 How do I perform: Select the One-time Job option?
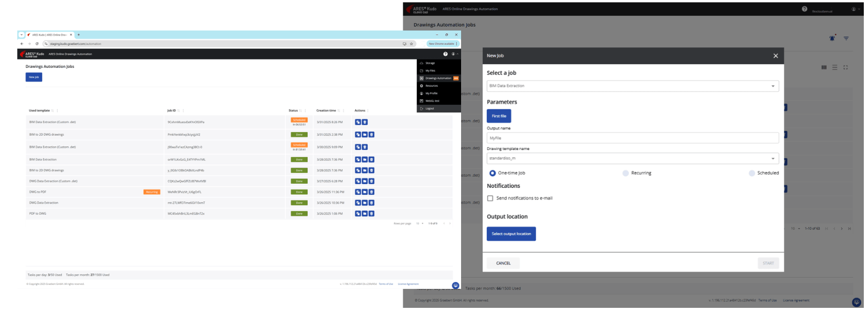coord(493,173)
